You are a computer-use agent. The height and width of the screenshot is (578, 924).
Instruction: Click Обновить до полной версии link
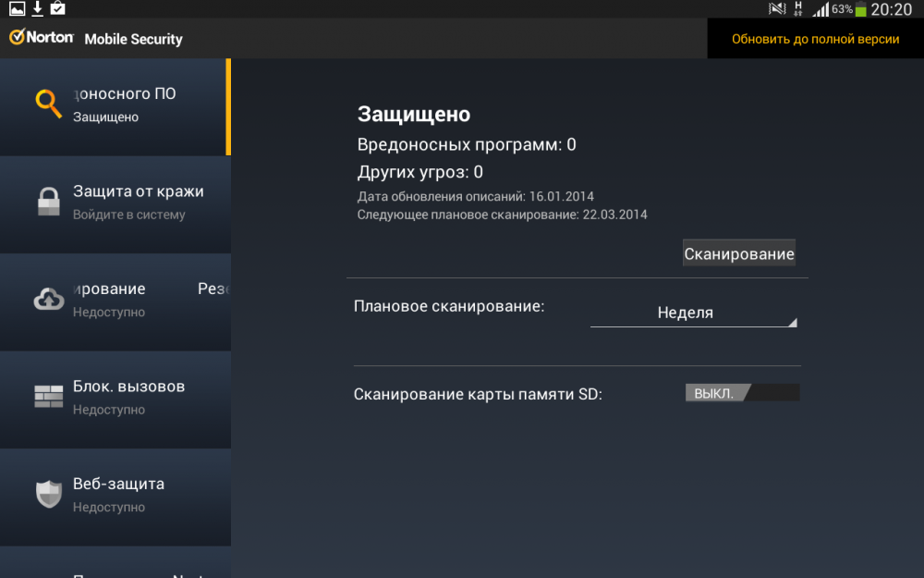(816, 39)
